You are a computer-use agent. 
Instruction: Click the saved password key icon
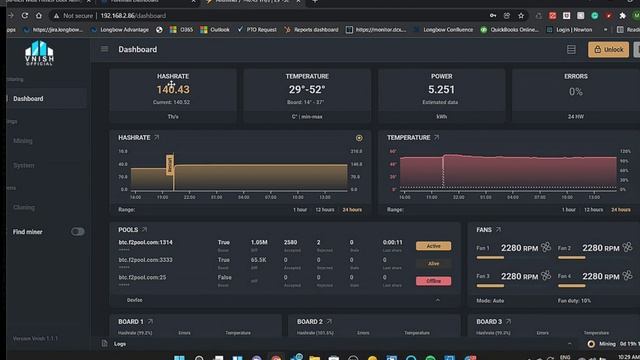pos(493,16)
